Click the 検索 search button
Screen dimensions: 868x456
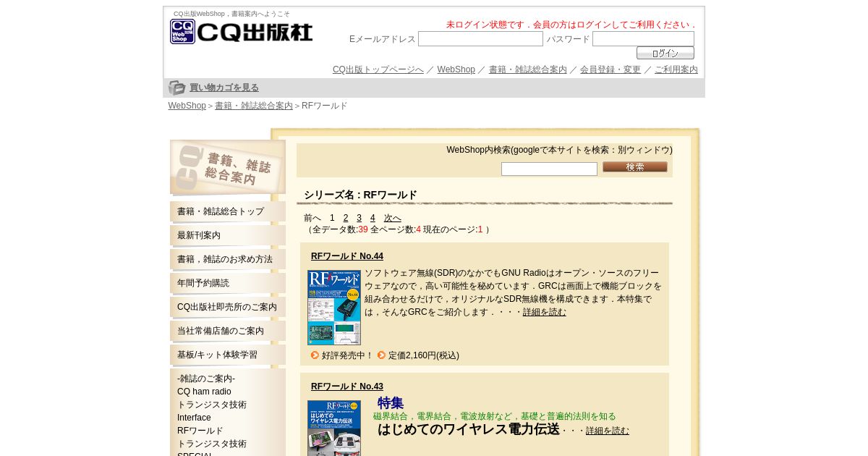635,166
